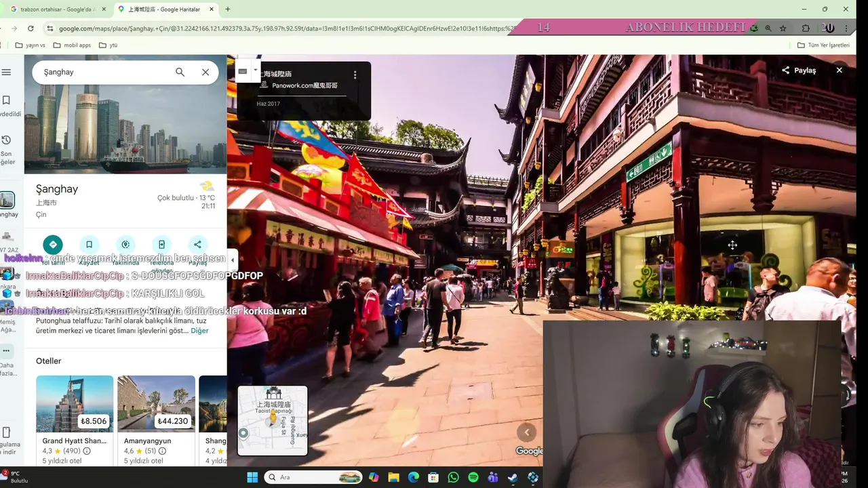868x488 pixels.
Task: Open the weather widget showing 9°C
Action: point(15,477)
